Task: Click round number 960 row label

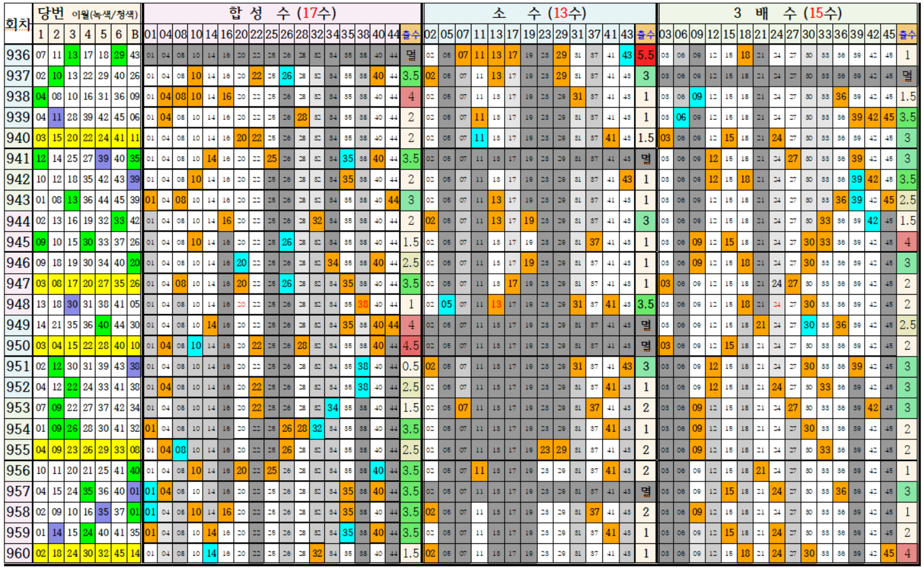Action: click(x=17, y=553)
